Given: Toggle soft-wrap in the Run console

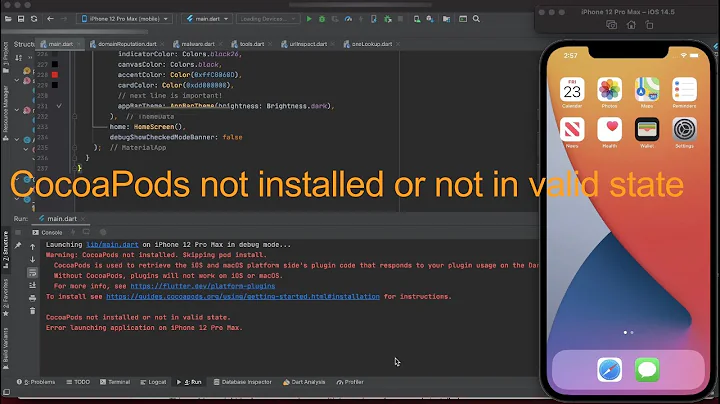Looking at the screenshot, I should point(33,273).
